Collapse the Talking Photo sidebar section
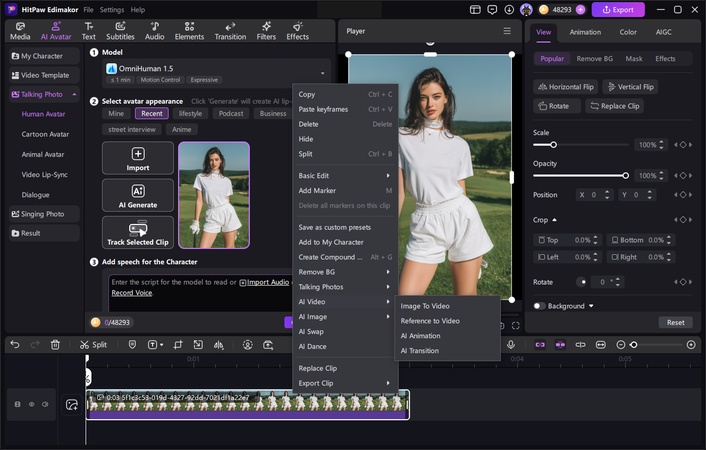706x450 pixels. pyautogui.click(x=74, y=94)
